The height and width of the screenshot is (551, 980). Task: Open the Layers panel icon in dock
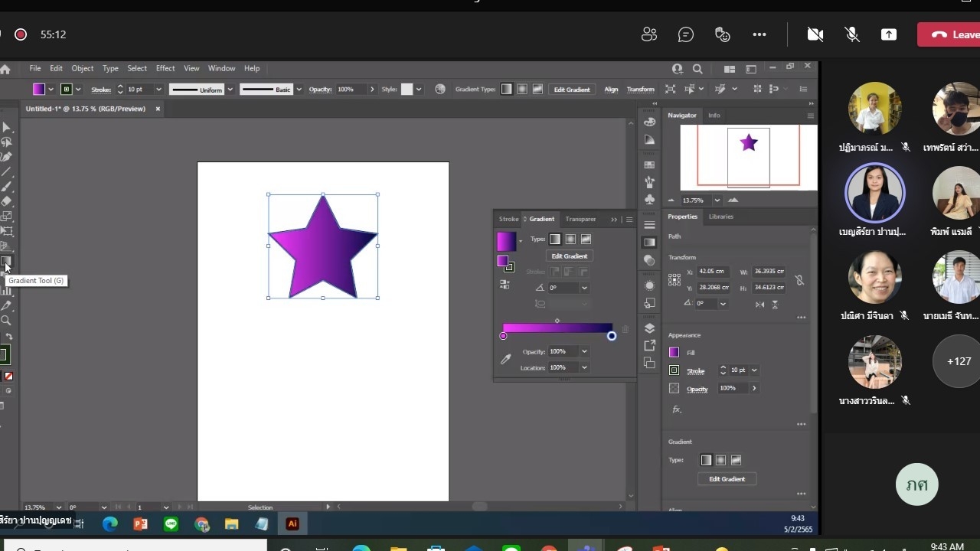coord(649,328)
